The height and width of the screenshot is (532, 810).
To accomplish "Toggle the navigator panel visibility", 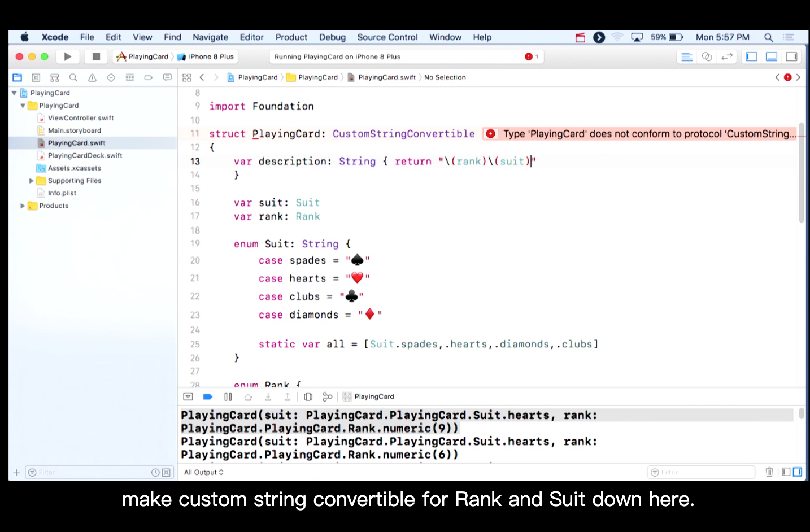I will click(x=751, y=56).
